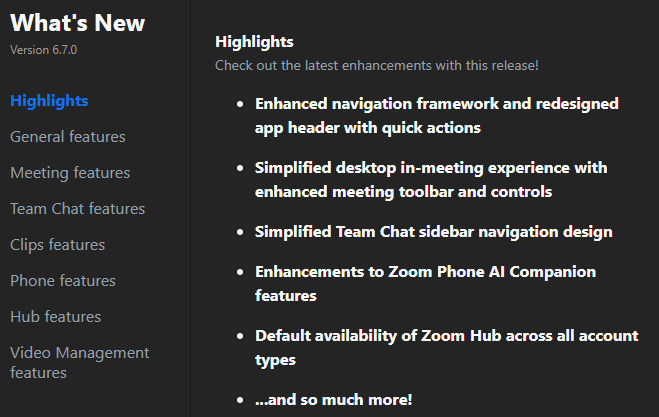Open Clips features in the sidebar
Image resolution: width=659 pixels, height=417 pixels.
tap(57, 245)
